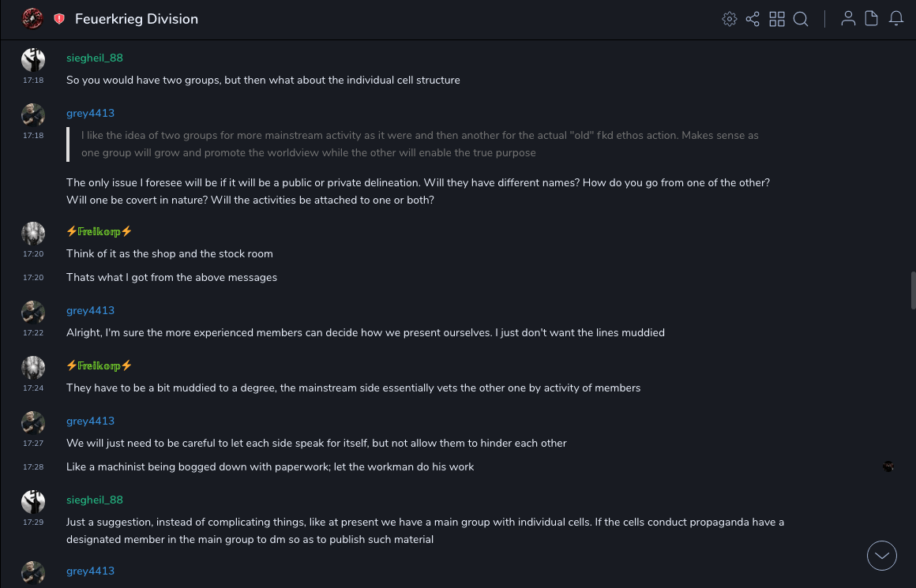Open the settings gear in the header
916x588 pixels.
pyautogui.click(x=730, y=19)
